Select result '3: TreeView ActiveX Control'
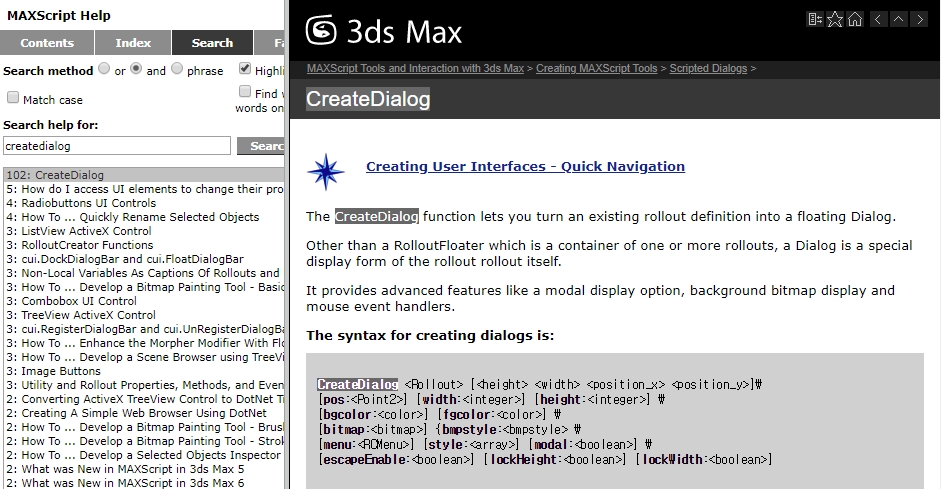Viewport: 941px width, 489px height. (144, 315)
